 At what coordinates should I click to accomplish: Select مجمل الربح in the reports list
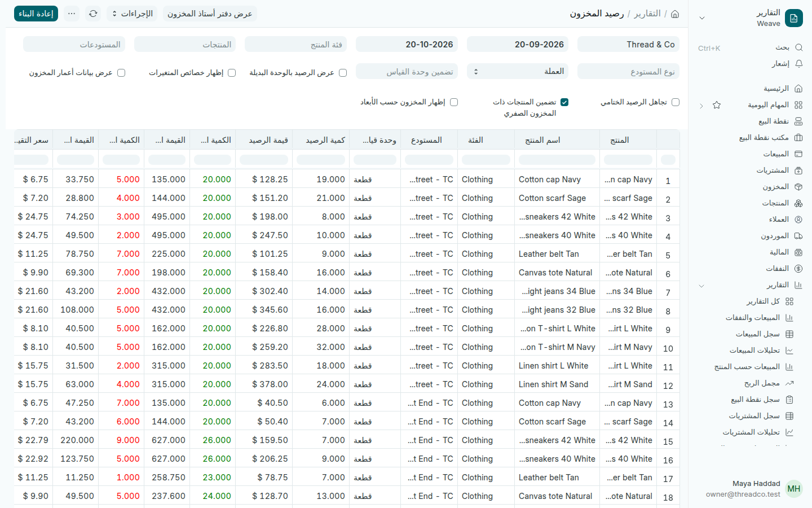[762, 383]
